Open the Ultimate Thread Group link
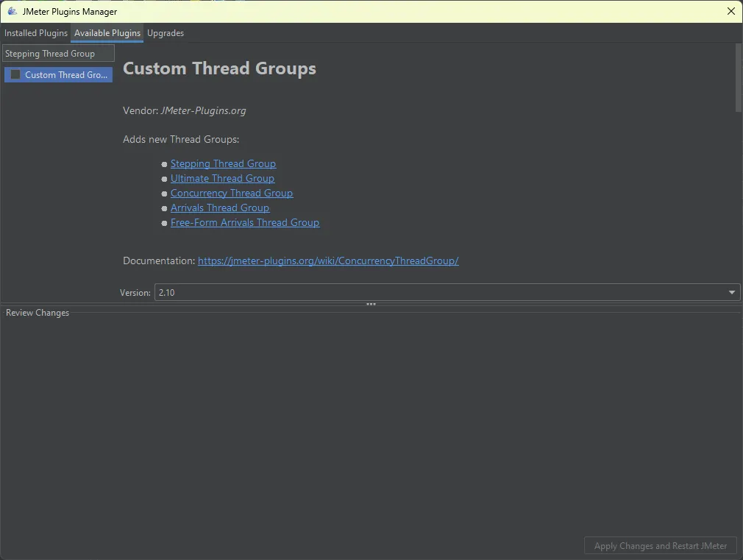This screenshot has height=560, width=743. 222,178
